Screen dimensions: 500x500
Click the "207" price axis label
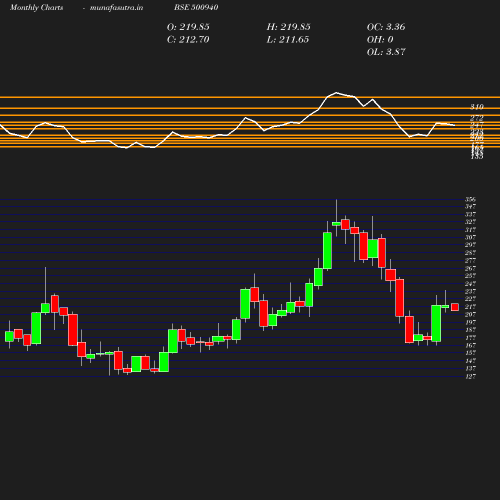pos(470,314)
